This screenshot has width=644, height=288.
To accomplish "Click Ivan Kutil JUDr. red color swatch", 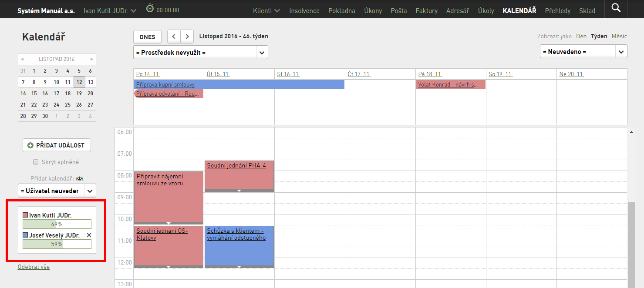I will coord(25,215).
